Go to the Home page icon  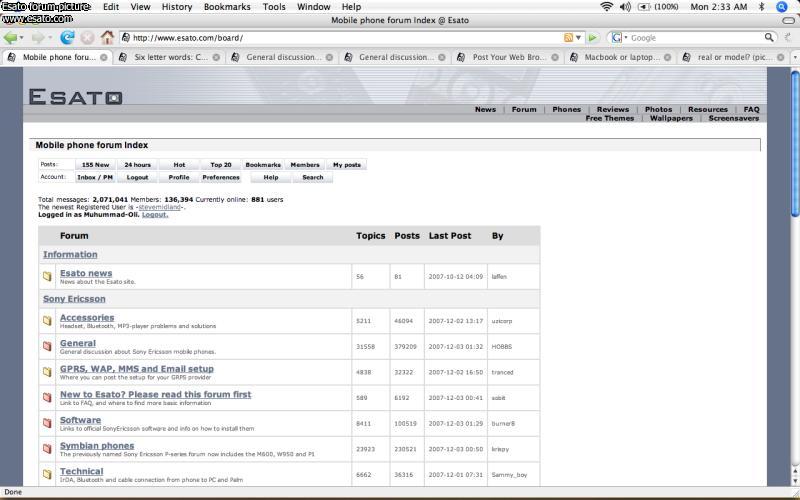[x=107, y=37]
